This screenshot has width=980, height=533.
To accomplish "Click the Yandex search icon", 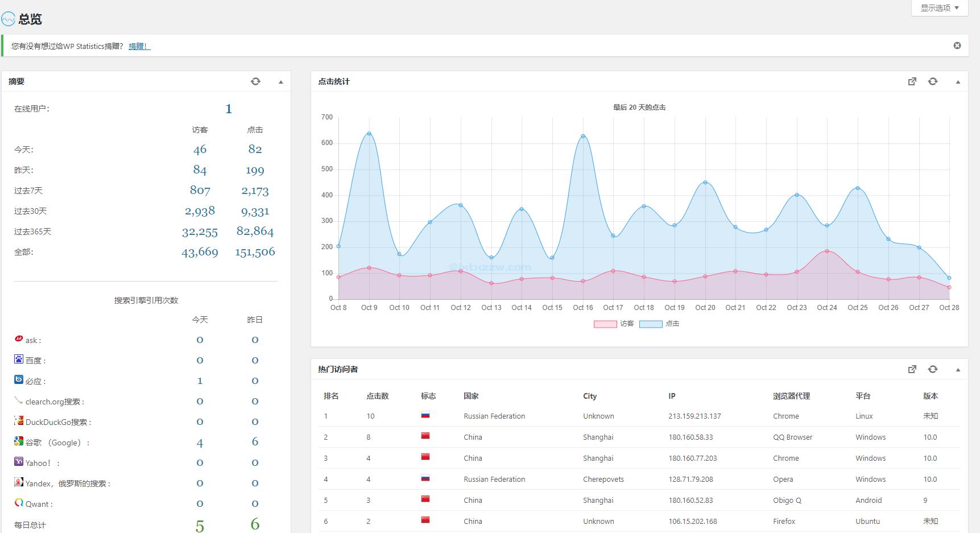I will click(19, 482).
